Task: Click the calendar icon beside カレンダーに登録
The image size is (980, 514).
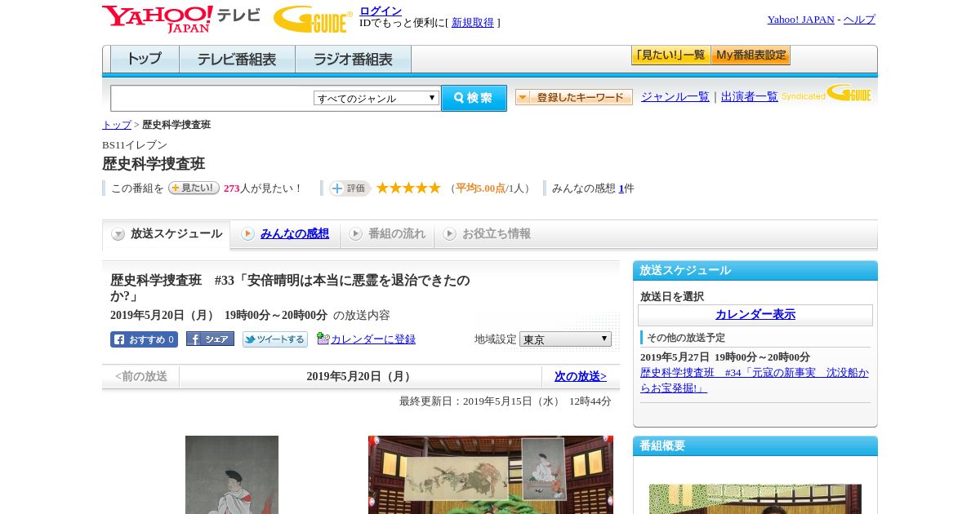Action: (323, 339)
